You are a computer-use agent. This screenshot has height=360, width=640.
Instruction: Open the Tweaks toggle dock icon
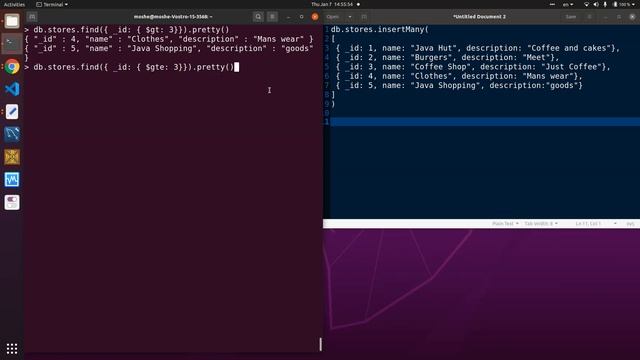12,202
